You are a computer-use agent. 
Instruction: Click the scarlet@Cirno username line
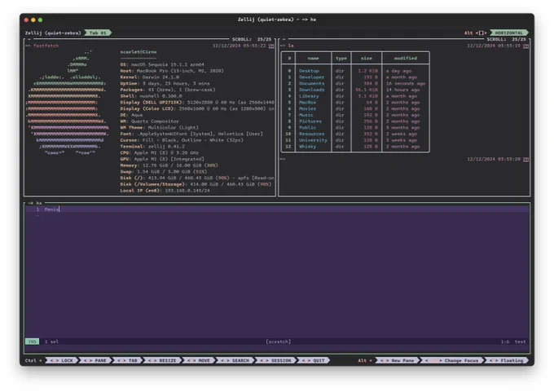coord(138,52)
